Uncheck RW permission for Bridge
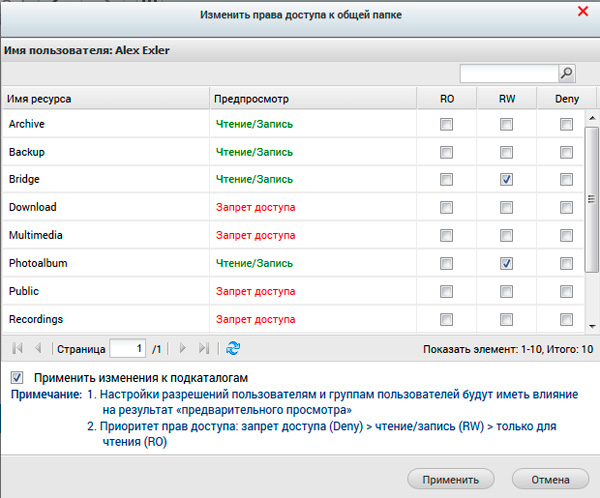This screenshot has height=498, width=600. pos(507,180)
